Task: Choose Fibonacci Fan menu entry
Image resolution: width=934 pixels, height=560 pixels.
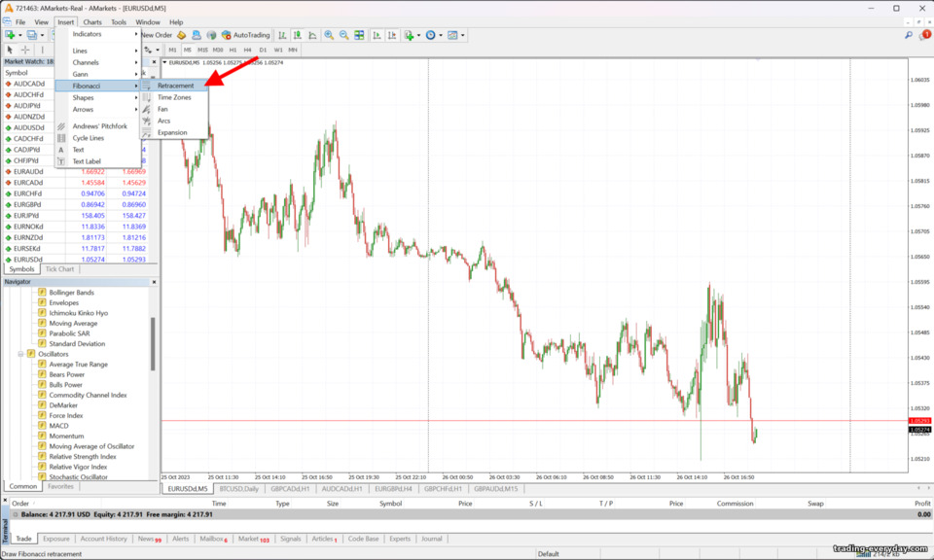Action: [x=174, y=110]
